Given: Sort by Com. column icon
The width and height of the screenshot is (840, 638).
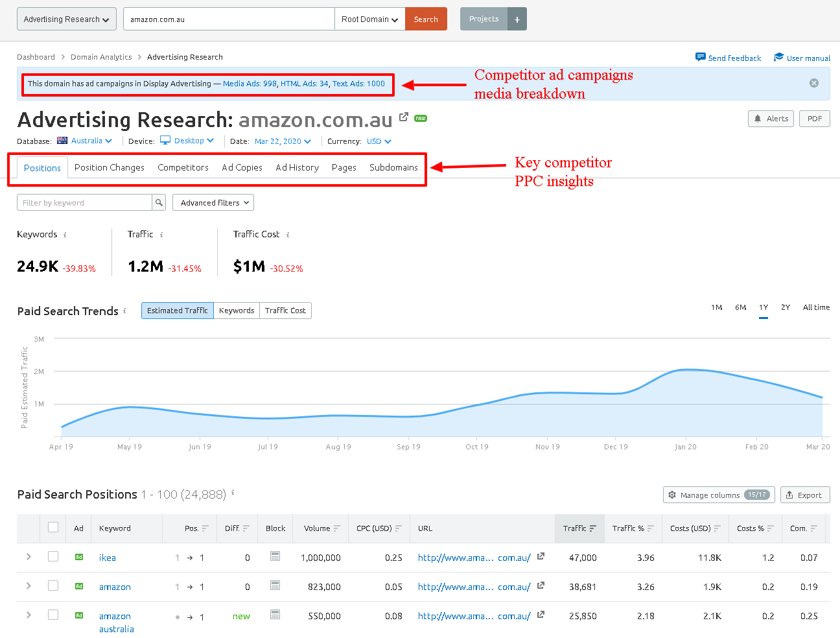Looking at the screenshot, I should [x=814, y=528].
